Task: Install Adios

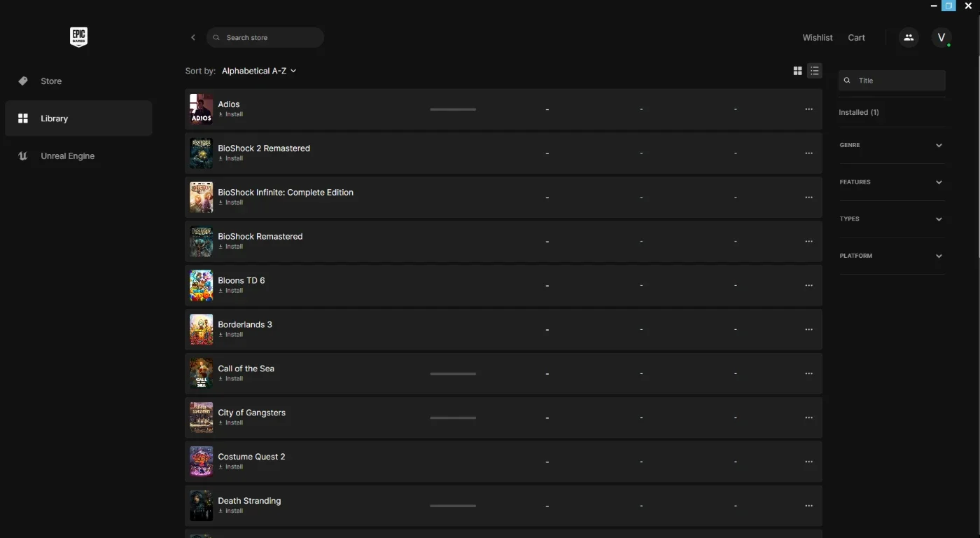Action: (x=231, y=114)
